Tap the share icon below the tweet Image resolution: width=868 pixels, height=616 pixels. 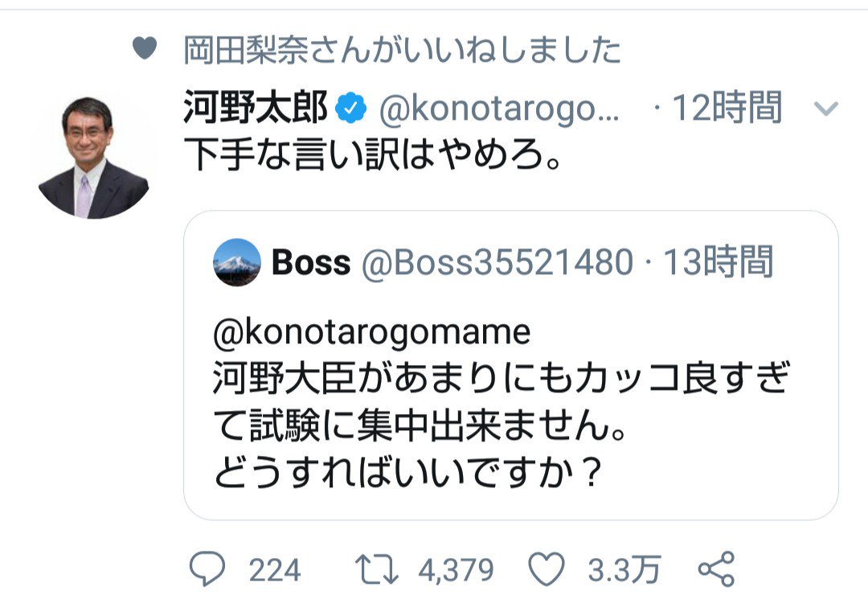click(x=715, y=570)
